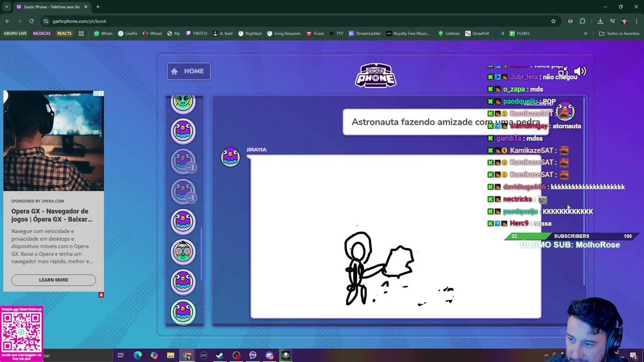Viewport: 644px width, 362px height.
Task: Click the HOME button in Gartic Phone
Action: tap(189, 71)
